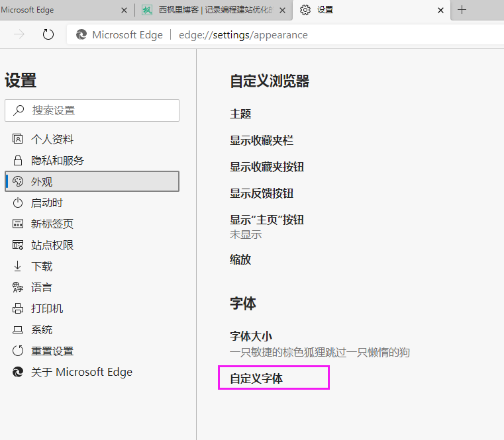
Task: Select 外观 in settings sidebar
Action: (92, 181)
